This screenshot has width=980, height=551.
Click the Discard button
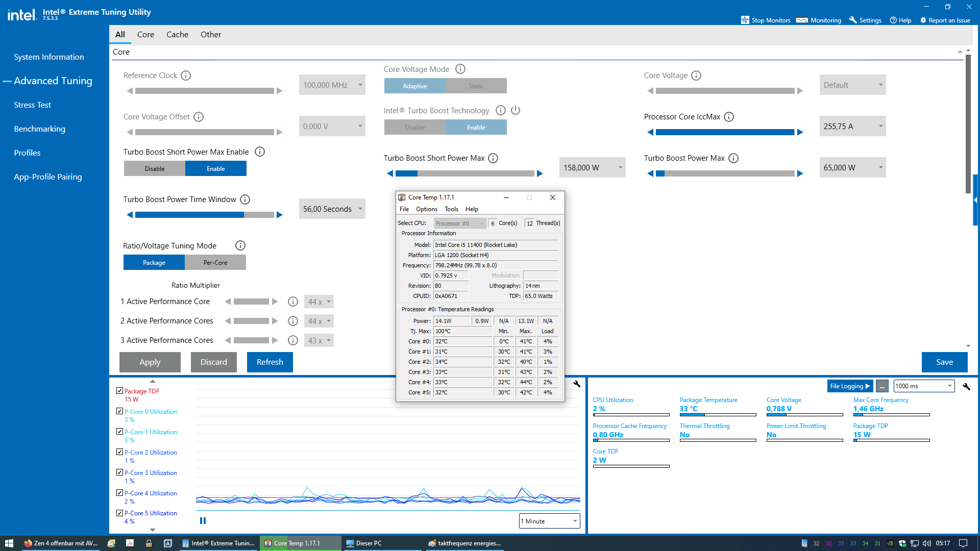click(x=214, y=362)
